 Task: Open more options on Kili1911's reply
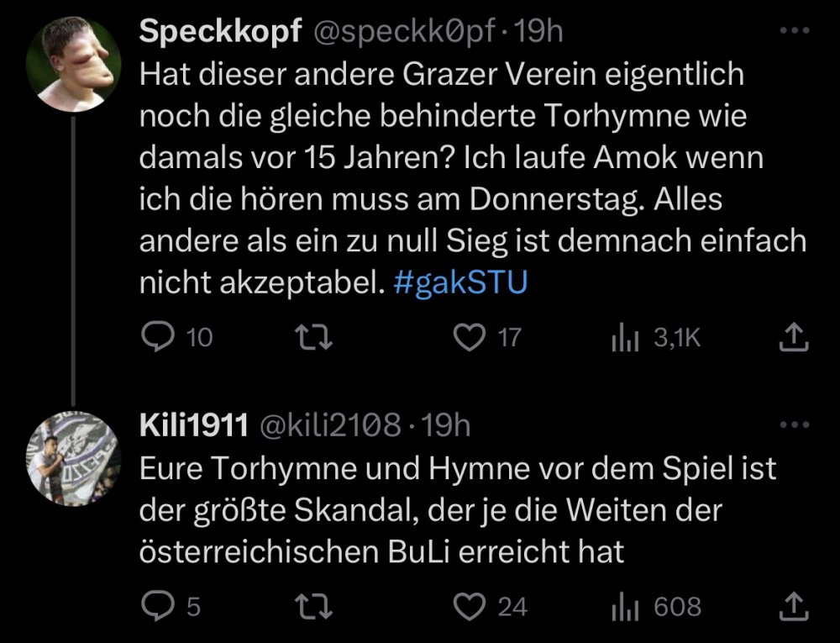coord(792,425)
